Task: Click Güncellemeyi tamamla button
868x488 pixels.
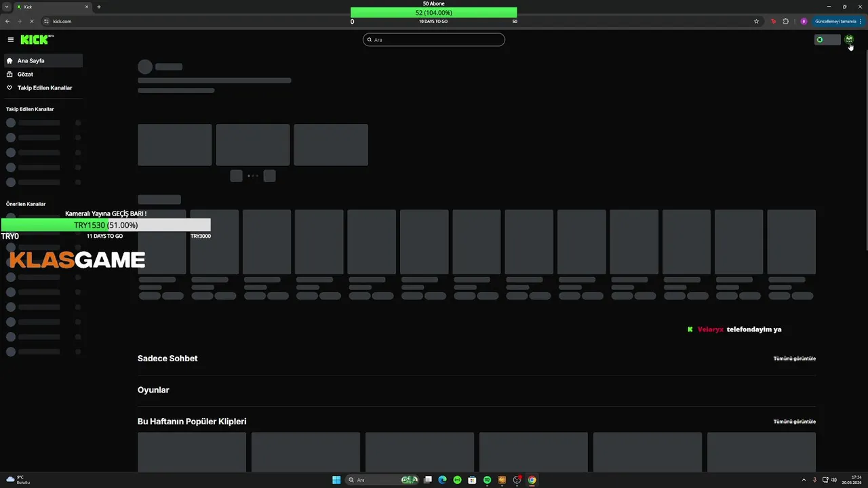Action: coord(839,21)
